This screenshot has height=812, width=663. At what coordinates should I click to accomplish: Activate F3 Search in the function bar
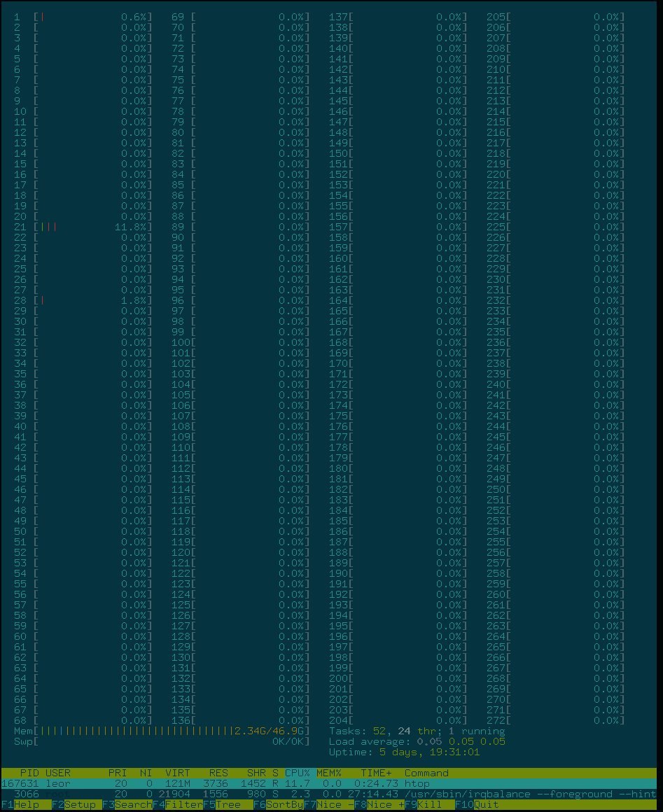(127, 805)
